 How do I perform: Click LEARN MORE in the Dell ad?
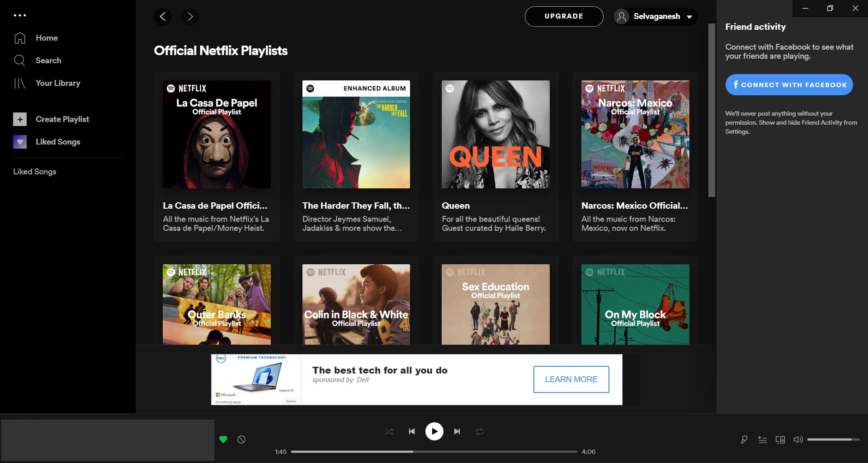click(571, 379)
